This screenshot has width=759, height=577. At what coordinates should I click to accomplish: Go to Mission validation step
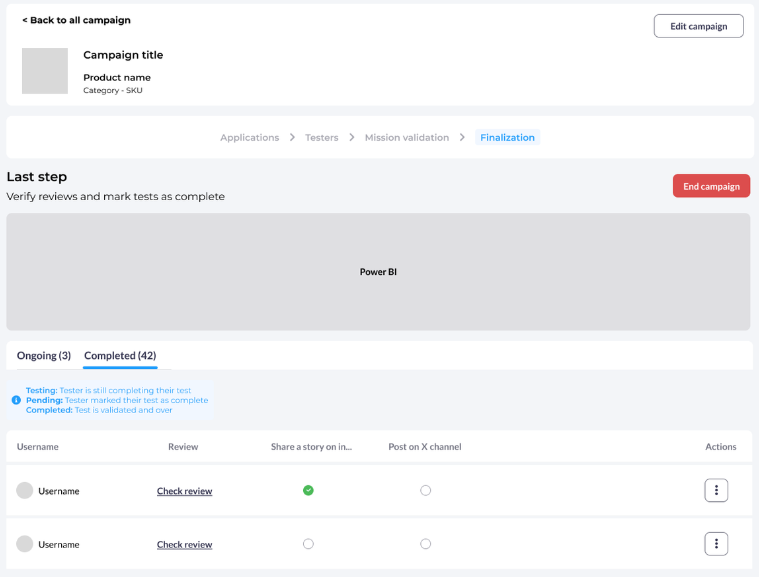point(406,138)
